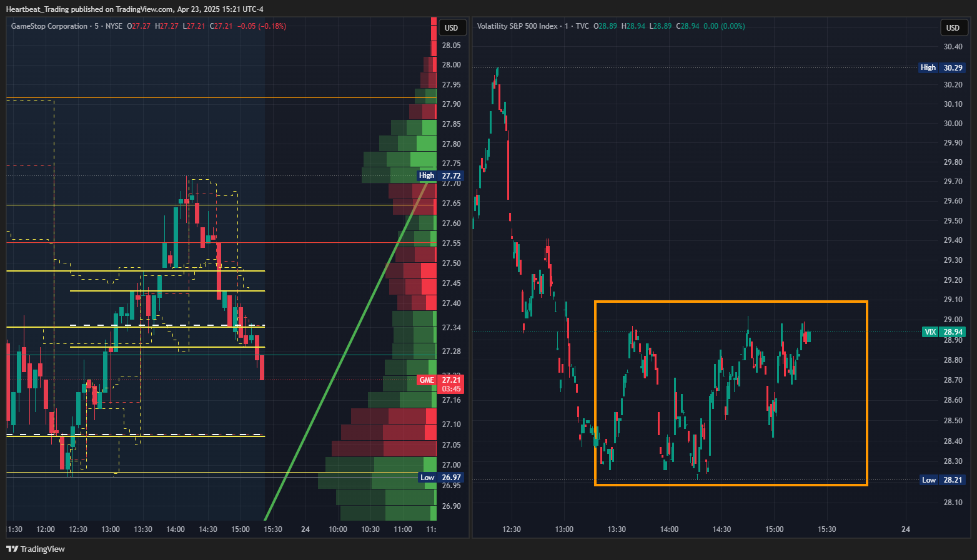
Task: Click the 28.05 price on GameStop axis
Action: tap(451, 46)
